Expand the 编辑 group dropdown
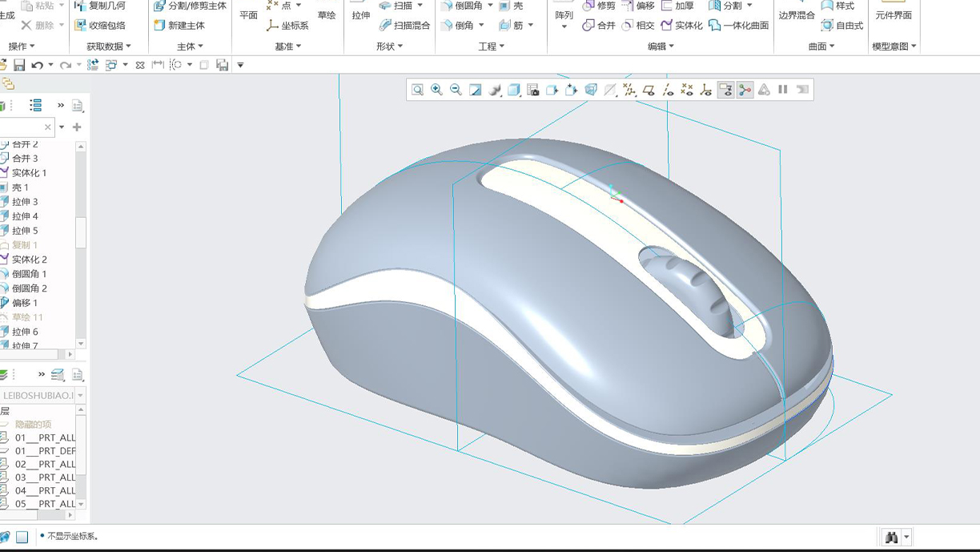980x552 pixels. (x=661, y=46)
